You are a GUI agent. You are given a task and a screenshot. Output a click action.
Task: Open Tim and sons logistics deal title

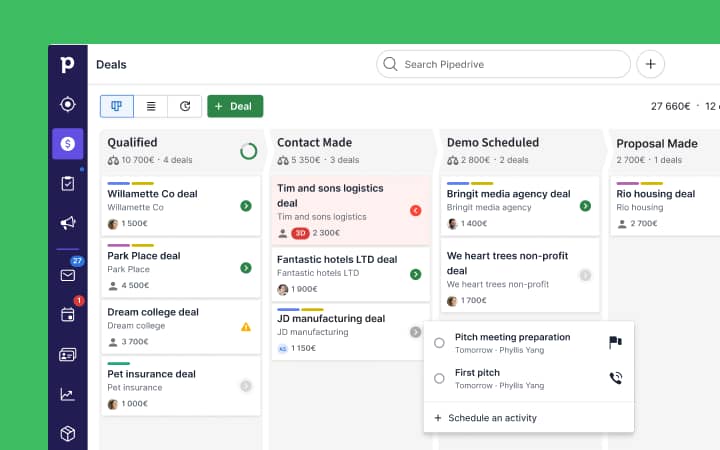click(330, 196)
